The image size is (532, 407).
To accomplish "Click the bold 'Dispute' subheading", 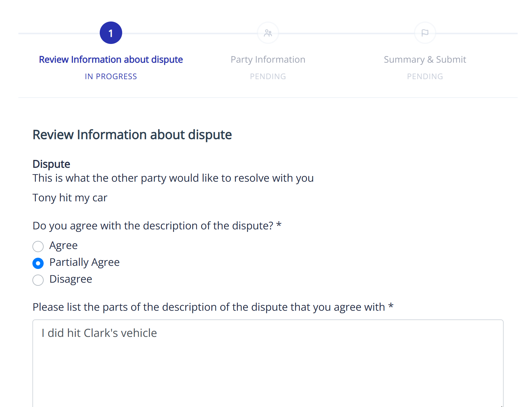I will 51,164.
